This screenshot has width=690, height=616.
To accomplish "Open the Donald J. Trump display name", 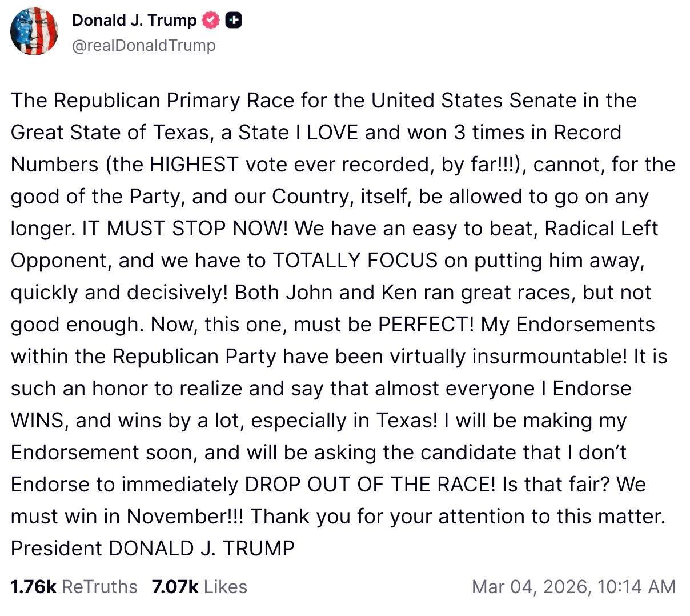I will (x=134, y=21).
